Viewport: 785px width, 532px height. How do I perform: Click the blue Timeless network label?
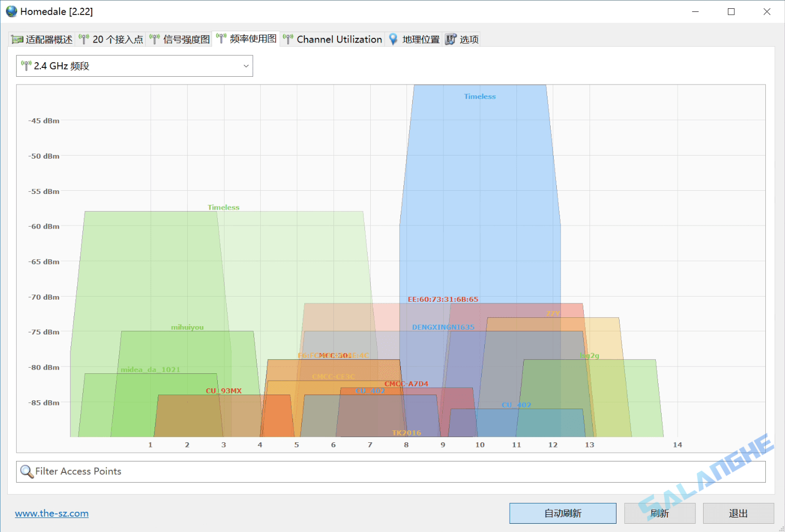click(480, 96)
